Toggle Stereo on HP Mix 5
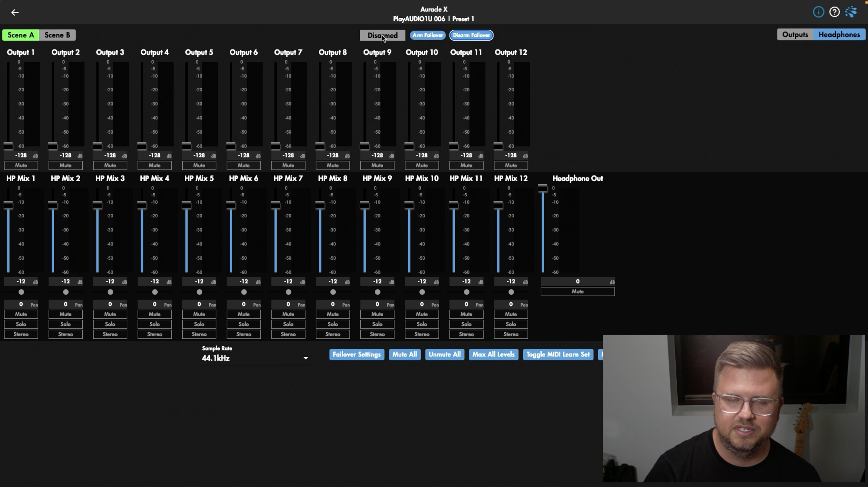The width and height of the screenshot is (868, 487). pyautogui.click(x=199, y=334)
